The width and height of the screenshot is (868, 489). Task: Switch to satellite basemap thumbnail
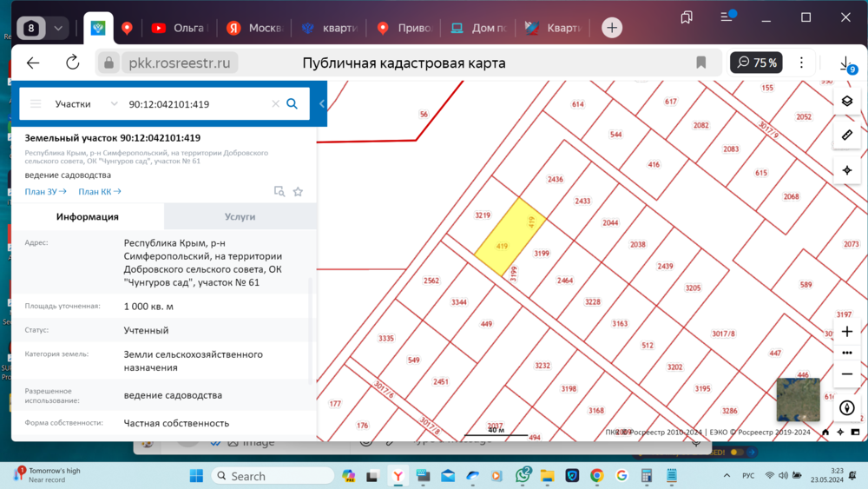coord(798,400)
